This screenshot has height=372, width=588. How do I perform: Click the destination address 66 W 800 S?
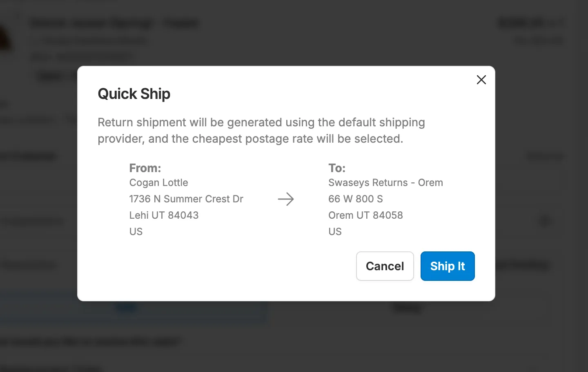coord(355,199)
